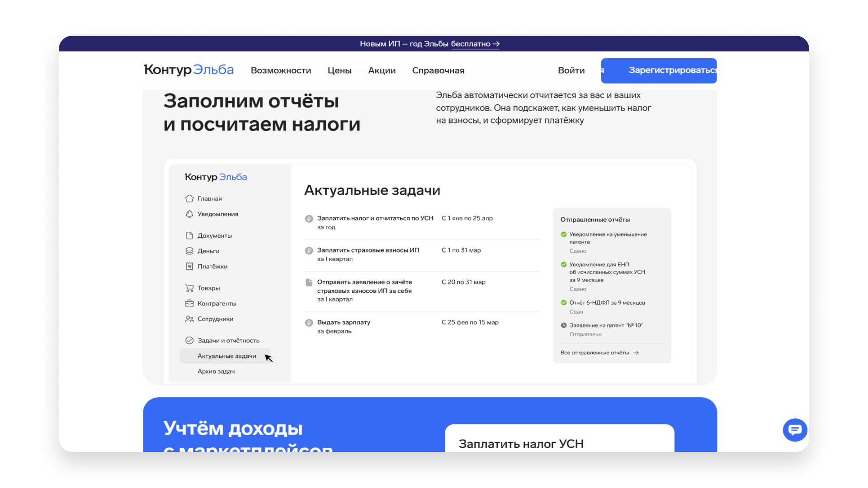Click green check next to Отчёт 6-НДФЛ
Screen dimensions: 868x488
pyautogui.click(x=564, y=302)
